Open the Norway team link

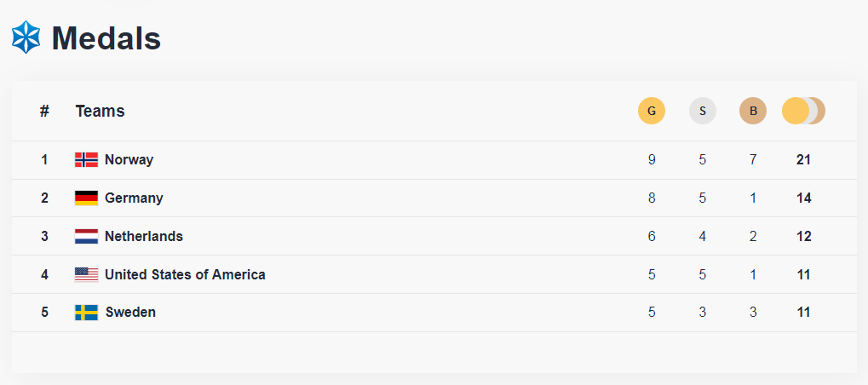click(129, 159)
